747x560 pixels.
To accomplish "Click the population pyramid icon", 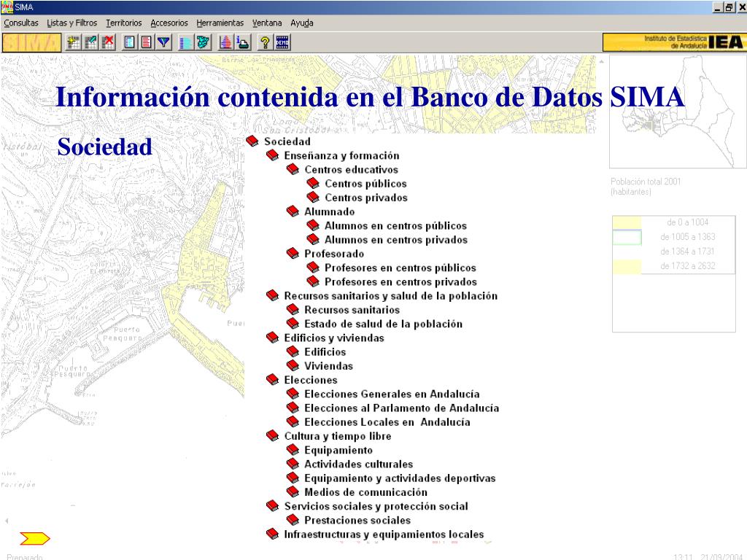I will click(225, 42).
